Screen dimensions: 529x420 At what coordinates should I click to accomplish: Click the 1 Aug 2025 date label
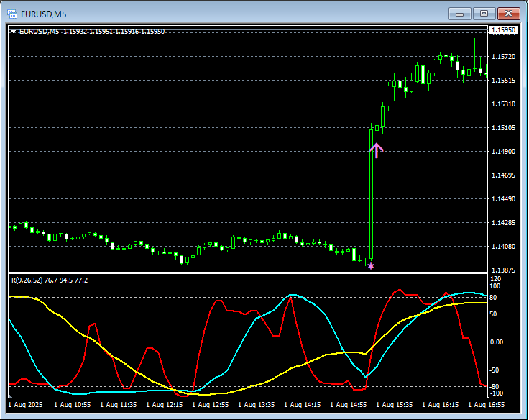click(27, 406)
